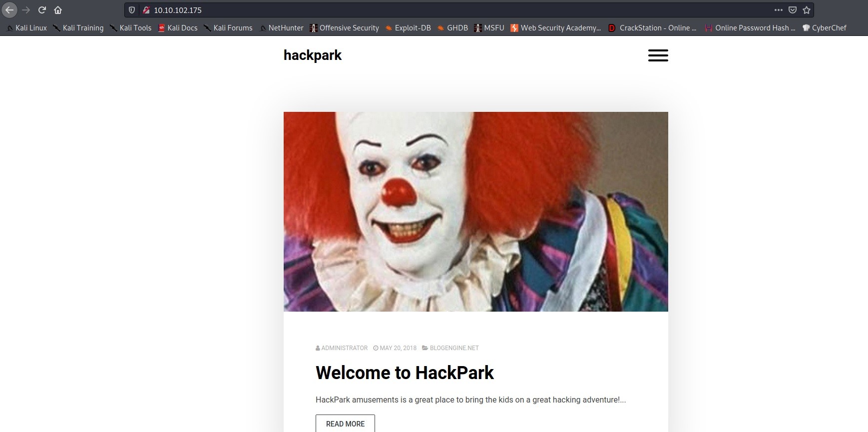This screenshot has width=868, height=432.
Task: Open the CrackStation bookmark
Action: (652, 28)
